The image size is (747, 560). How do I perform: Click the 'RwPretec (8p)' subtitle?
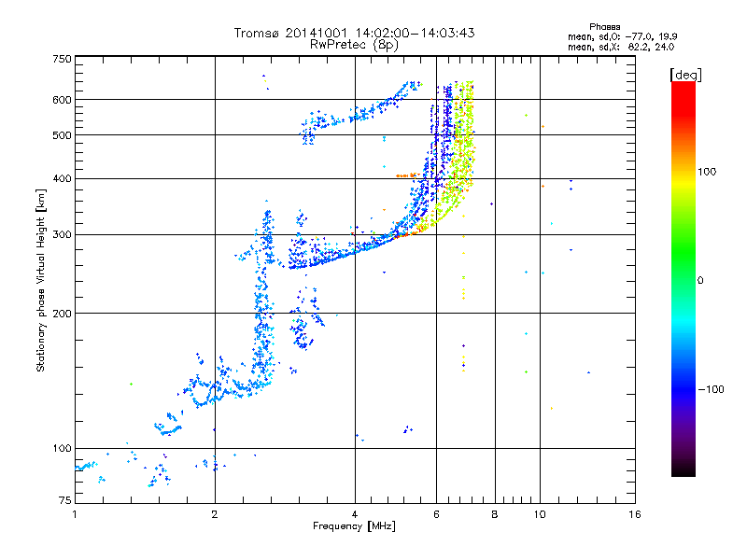point(354,45)
